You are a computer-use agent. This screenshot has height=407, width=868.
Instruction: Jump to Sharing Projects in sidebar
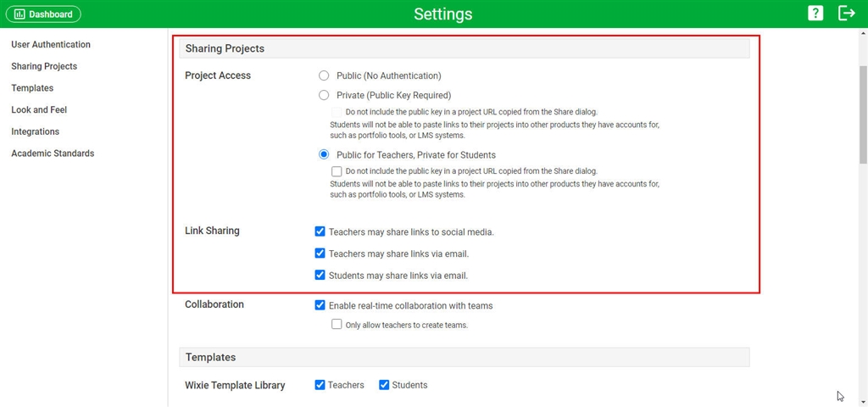(44, 66)
